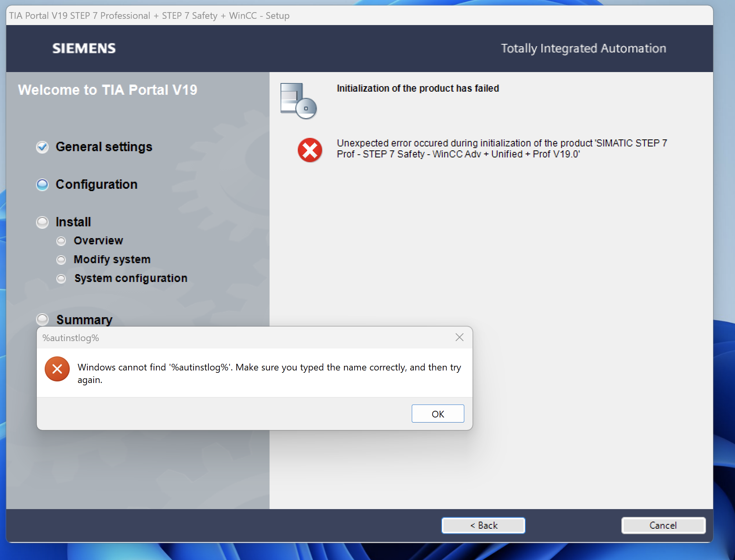Open the Overview sub-step
The height and width of the screenshot is (560, 735).
[98, 240]
